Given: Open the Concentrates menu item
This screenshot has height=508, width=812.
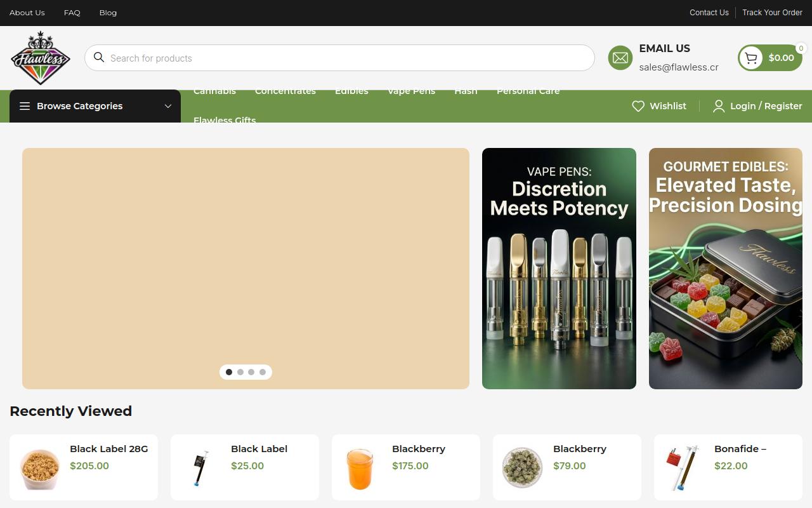Looking at the screenshot, I should point(285,91).
